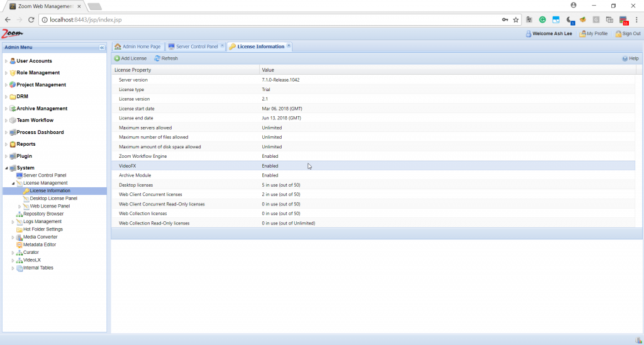
Task: Expand the User Accounts node arrow
Action: (x=6, y=61)
